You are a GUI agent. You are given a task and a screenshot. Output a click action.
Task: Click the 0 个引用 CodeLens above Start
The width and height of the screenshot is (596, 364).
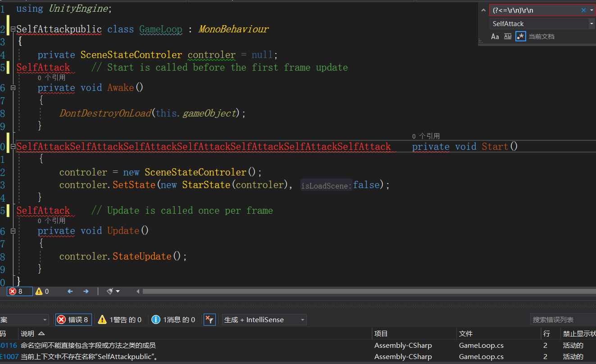coord(426,136)
